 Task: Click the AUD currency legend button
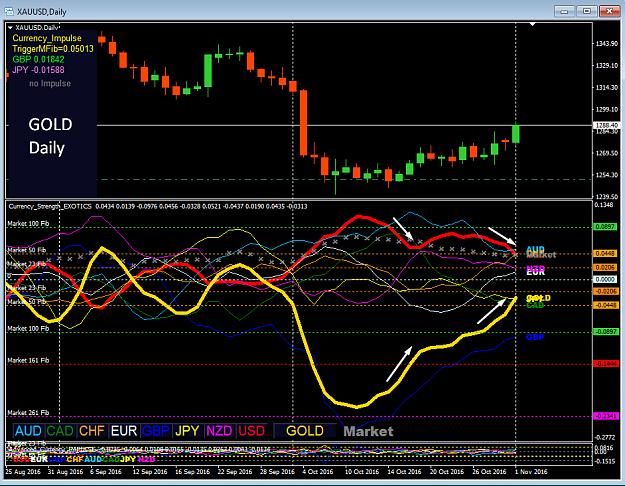coord(28,431)
